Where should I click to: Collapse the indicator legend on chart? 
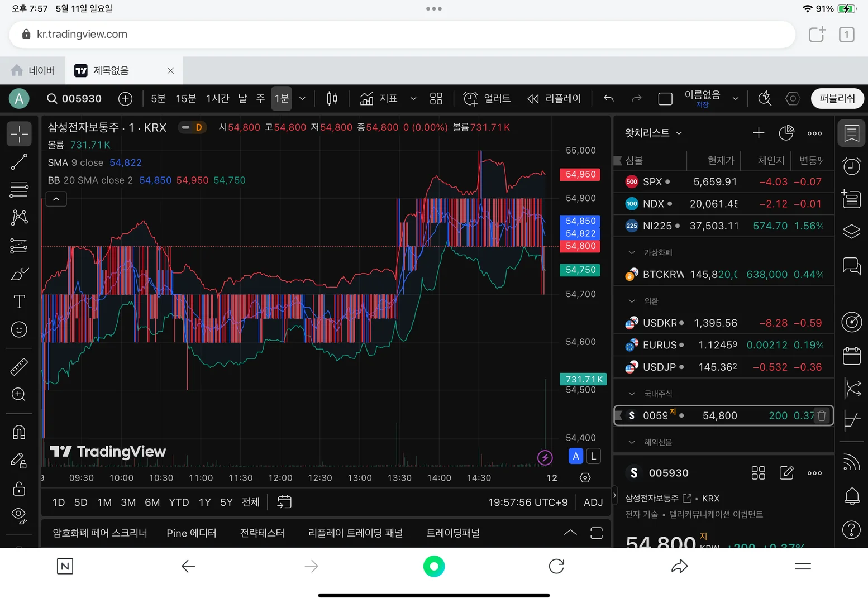pyautogui.click(x=56, y=199)
